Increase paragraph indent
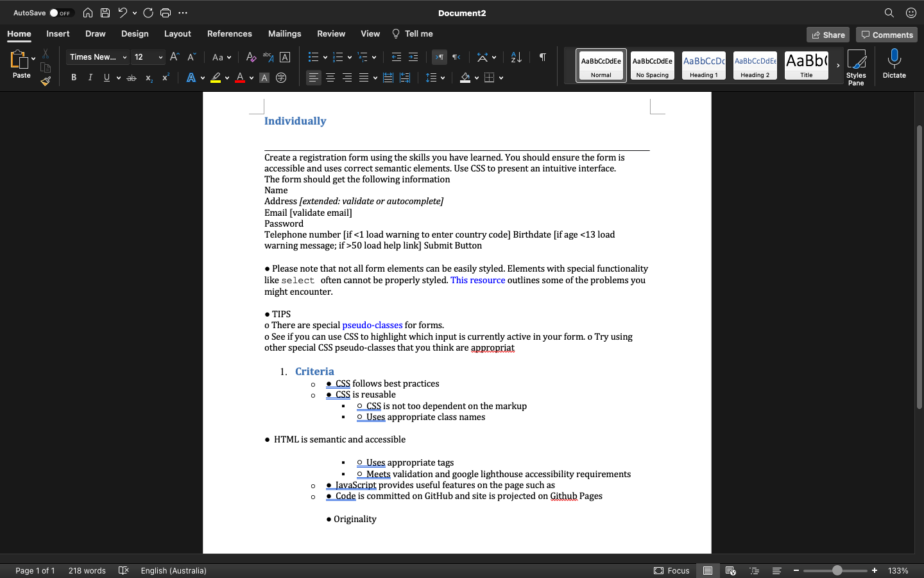Screen dimensions: 924x578 (x=413, y=57)
